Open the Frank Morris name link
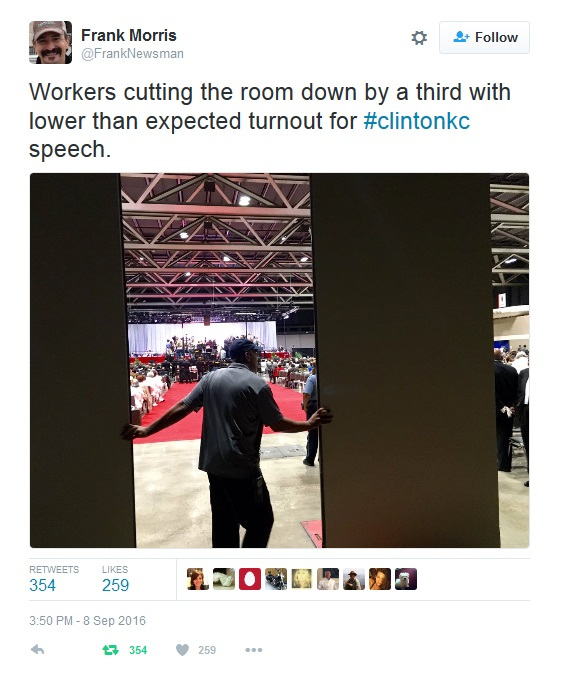The width and height of the screenshot is (561, 678). [128, 35]
